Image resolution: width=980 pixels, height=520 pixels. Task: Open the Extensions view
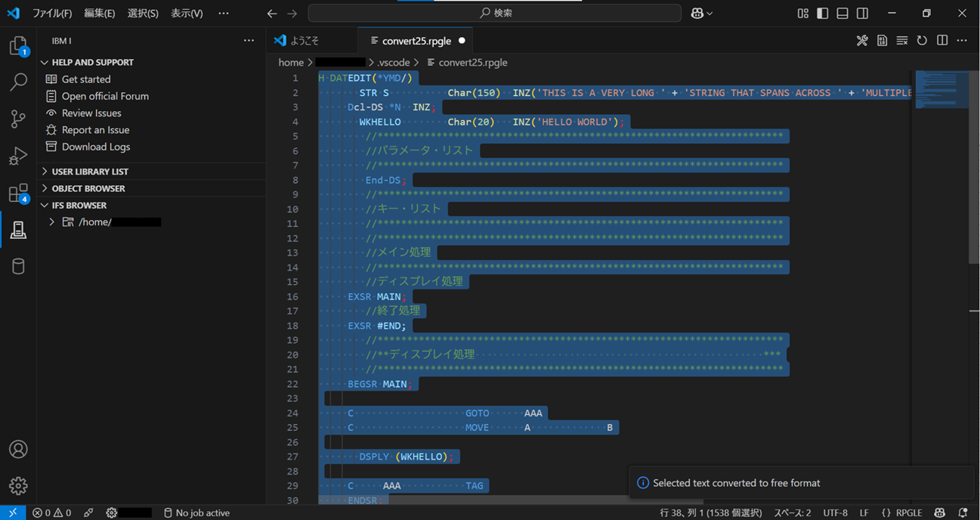[x=18, y=193]
